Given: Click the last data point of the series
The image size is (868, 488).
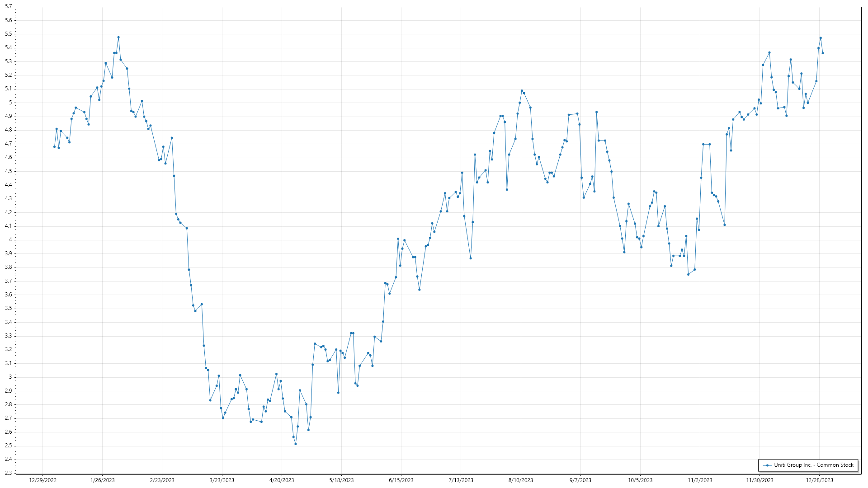Looking at the screenshot, I should tap(823, 53).
